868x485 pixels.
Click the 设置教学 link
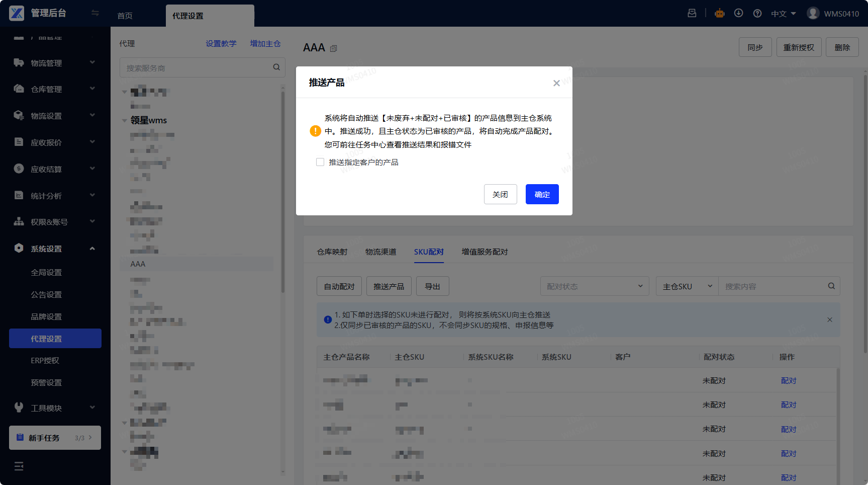click(x=221, y=44)
